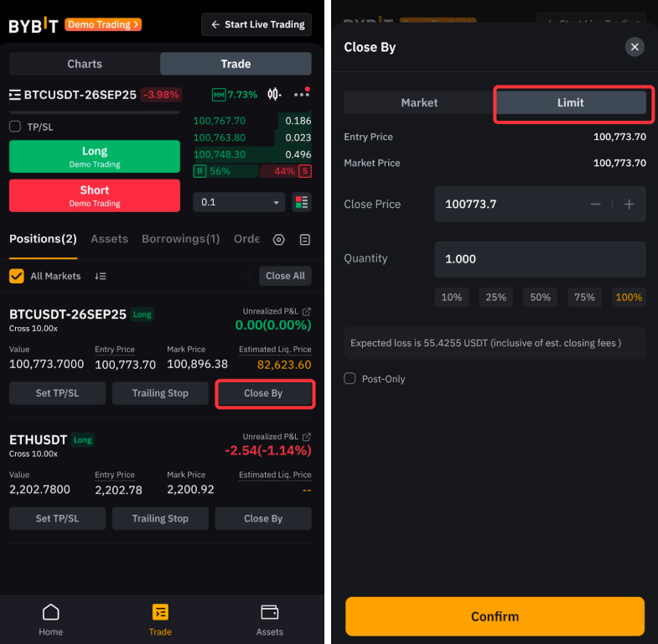Click Close By for the ETHUSDT position

[x=263, y=518]
